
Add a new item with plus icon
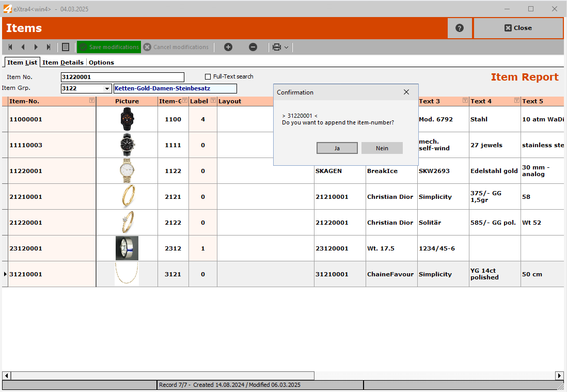228,47
